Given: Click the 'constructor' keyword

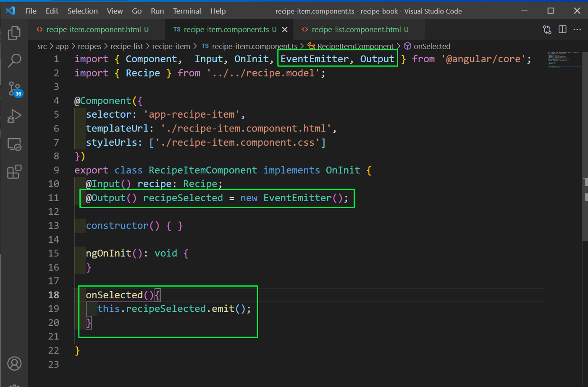Looking at the screenshot, I should 117,226.
